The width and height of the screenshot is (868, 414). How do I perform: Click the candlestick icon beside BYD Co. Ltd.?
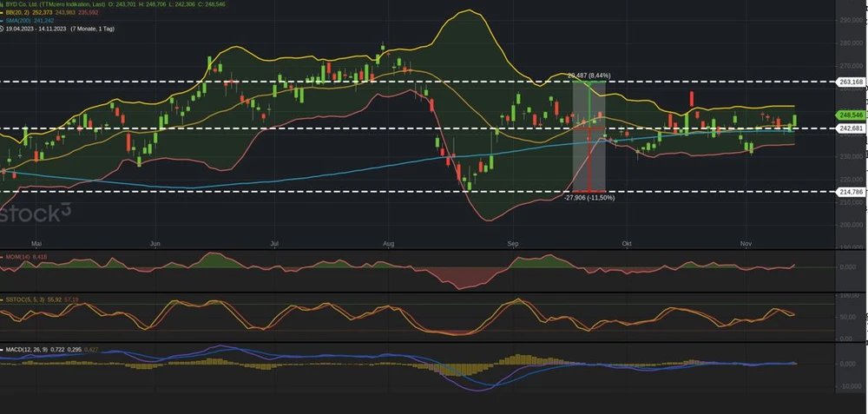pyautogui.click(x=3, y=3)
